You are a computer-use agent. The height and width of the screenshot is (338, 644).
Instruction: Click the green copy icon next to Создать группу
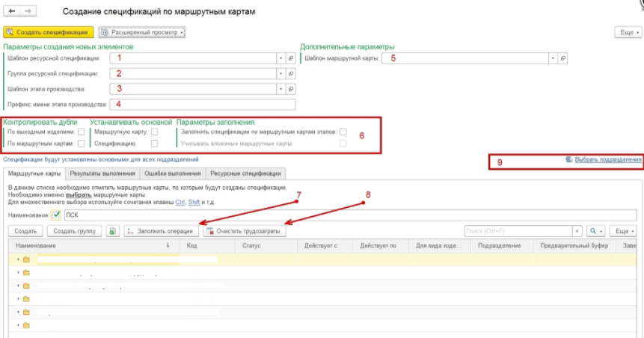coord(112,231)
